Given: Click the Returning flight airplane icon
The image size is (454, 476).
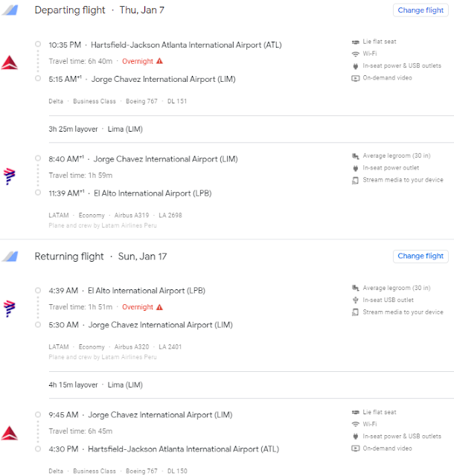Looking at the screenshot, I should point(10,257).
